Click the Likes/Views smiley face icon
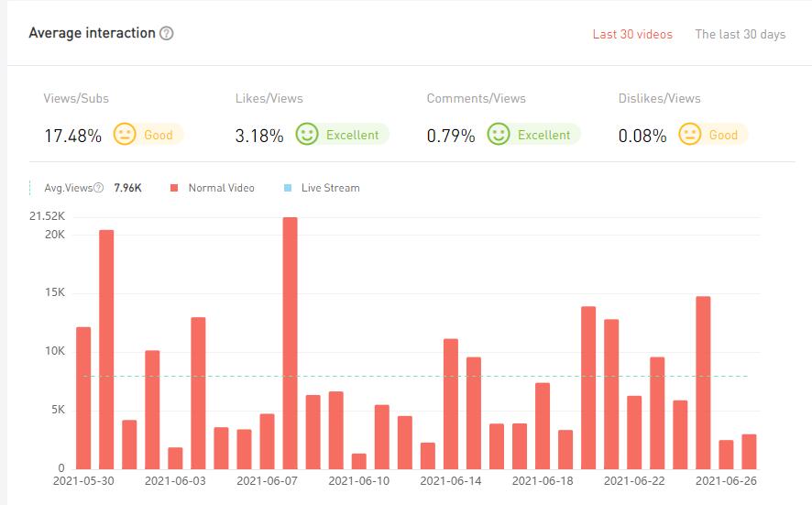The width and height of the screenshot is (812, 505). [306, 135]
